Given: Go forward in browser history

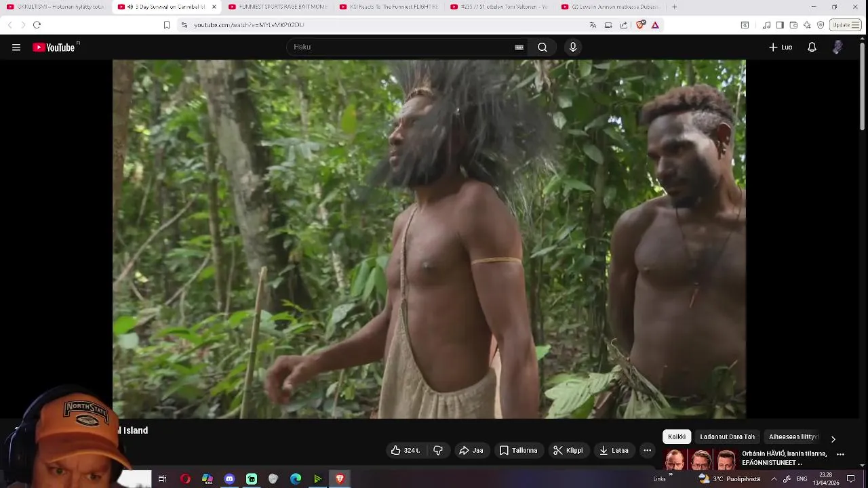Looking at the screenshot, I should [22, 25].
